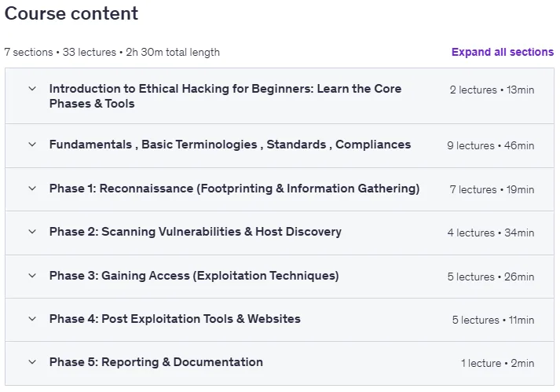The width and height of the screenshot is (560, 392).
Task: Click the chevron next to Phase 4: Post Exploitation
Action: coord(32,319)
